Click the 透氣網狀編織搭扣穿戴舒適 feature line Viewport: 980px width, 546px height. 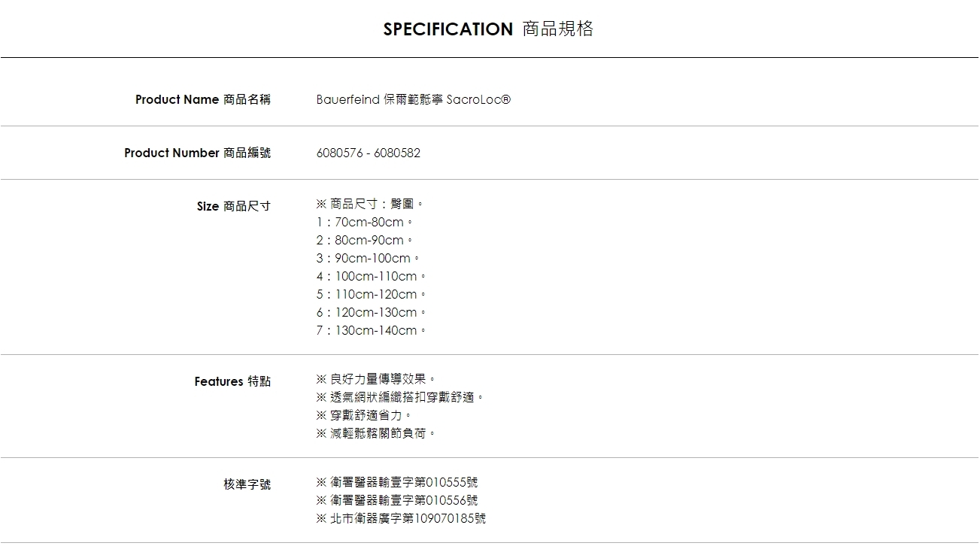pyautogui.click(x=399, y=397)
